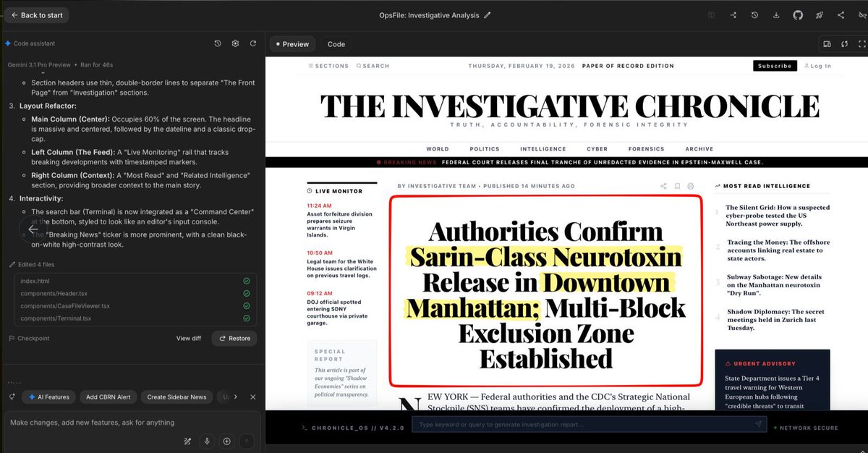
Task: Print the article via the printer icon
Action: point(691,186)
